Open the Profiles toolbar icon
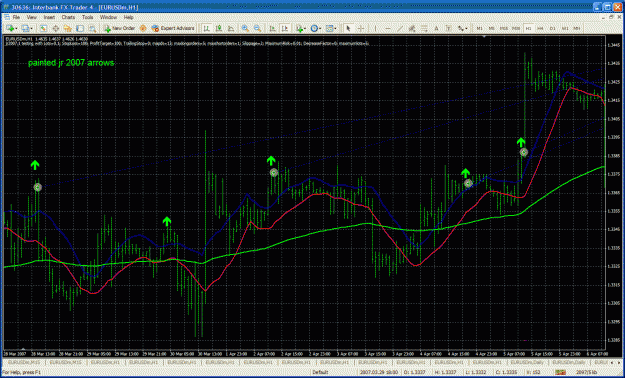The width and height of the screenshot is (625, 378). 25,28
